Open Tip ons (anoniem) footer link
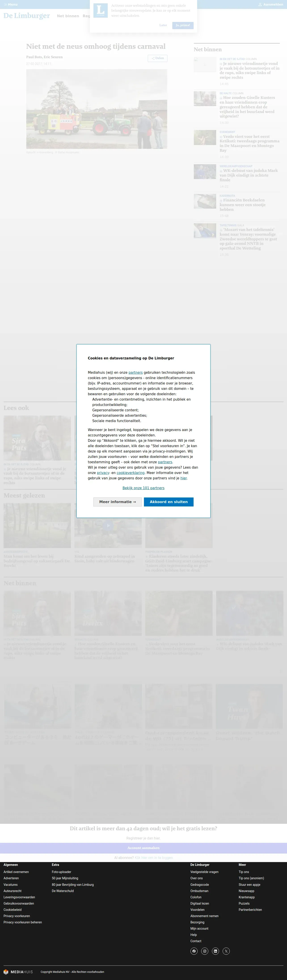This screenshot has width=287, height=980. [x=251, y=878]
